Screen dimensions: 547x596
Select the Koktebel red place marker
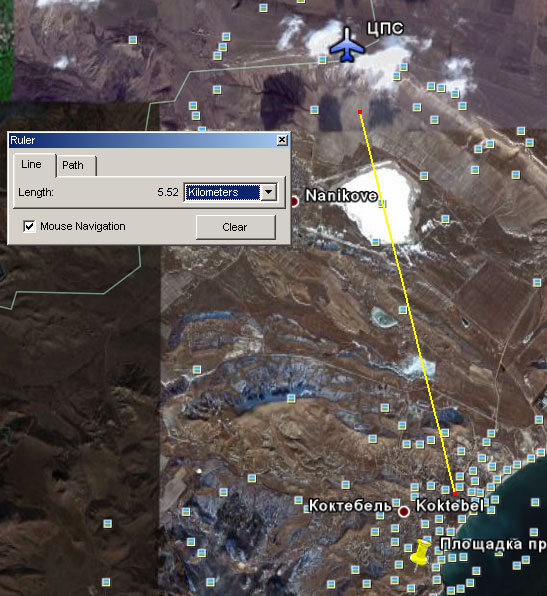[x=404, y=512]
